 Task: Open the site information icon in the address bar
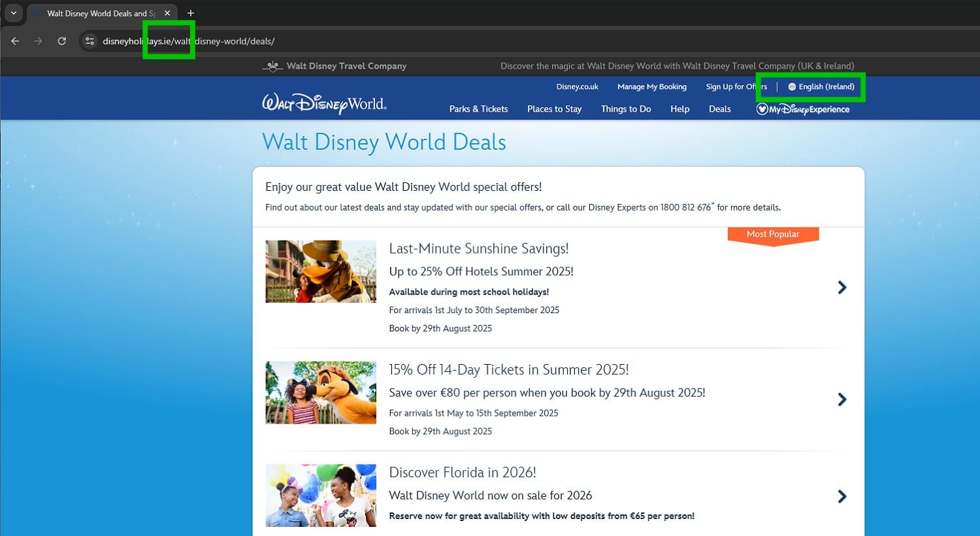[x=90, y=41]
